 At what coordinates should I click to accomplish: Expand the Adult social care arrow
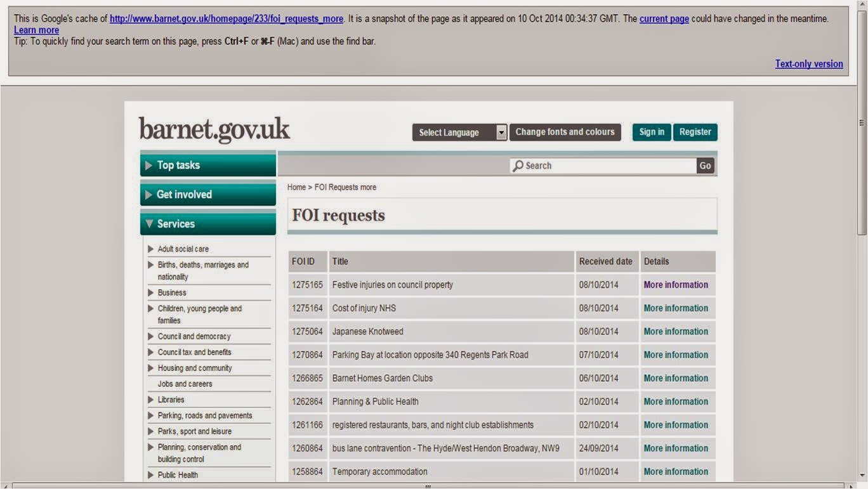[x=151, y=249]
